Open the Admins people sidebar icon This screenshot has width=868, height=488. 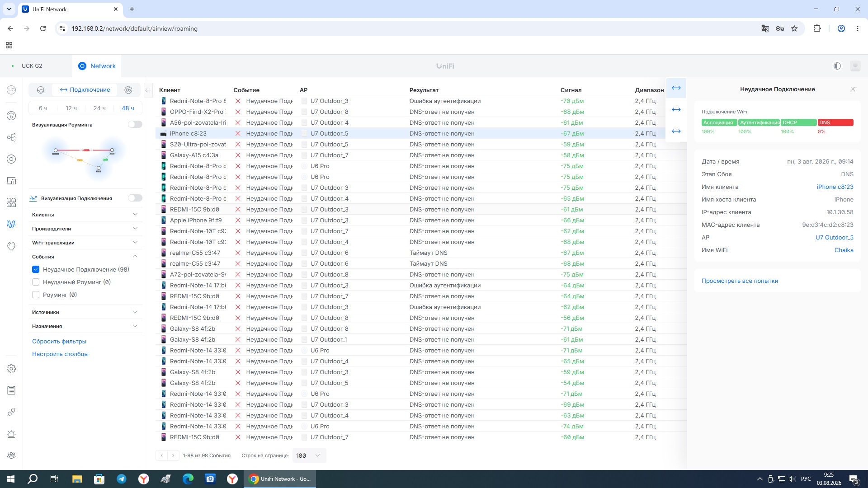pos(11,455)
